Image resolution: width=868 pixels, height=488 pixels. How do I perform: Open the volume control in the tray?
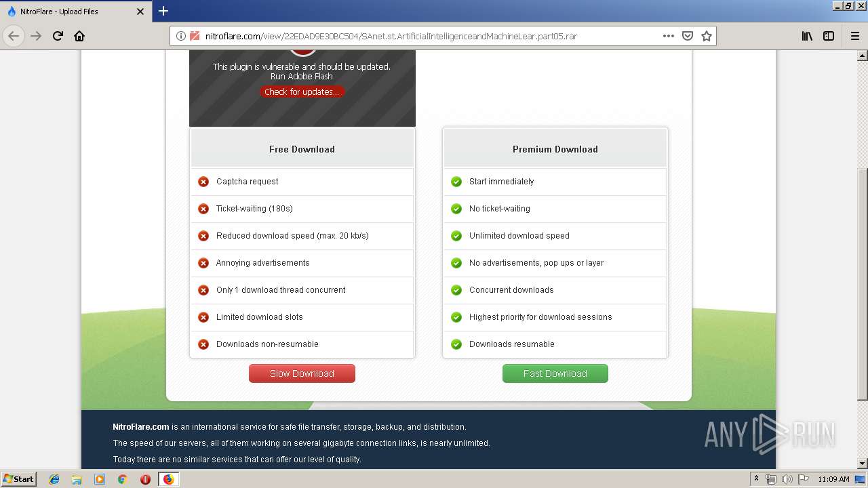(x=787, y=479)
